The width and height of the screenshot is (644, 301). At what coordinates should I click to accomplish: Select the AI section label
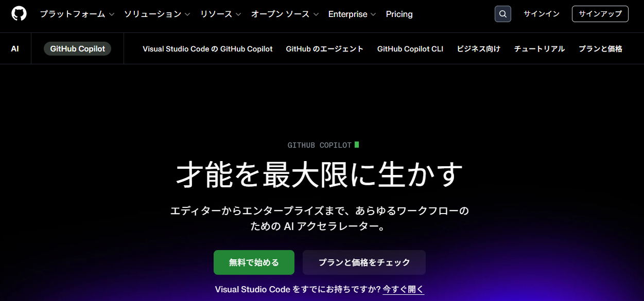click(15, 49)
